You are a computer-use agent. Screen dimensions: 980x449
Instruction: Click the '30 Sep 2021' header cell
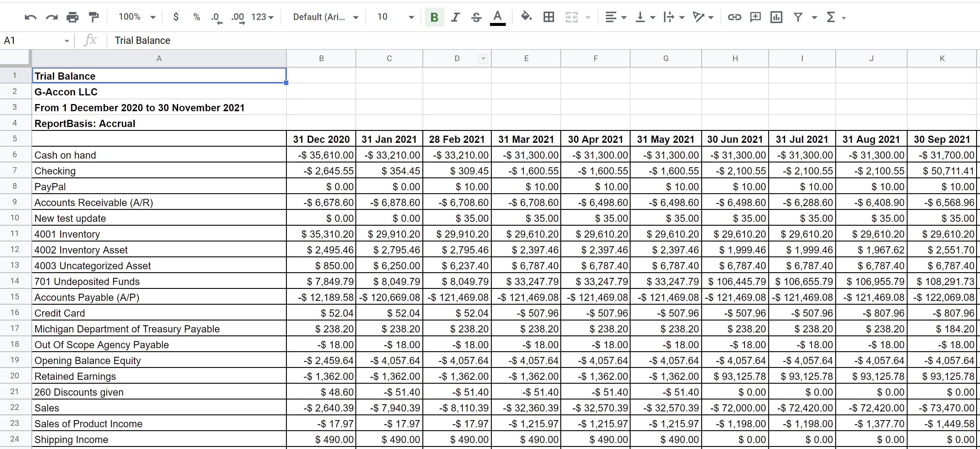pos(942,139)
